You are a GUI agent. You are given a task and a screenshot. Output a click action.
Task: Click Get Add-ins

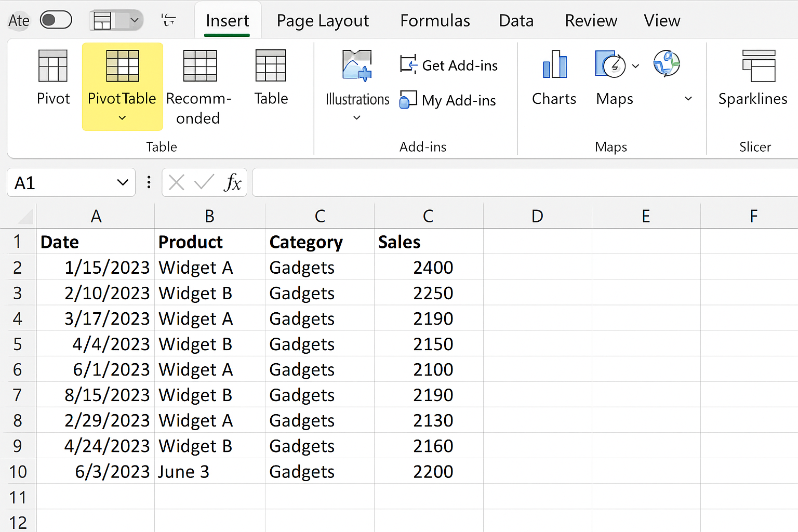coord(449,65)
